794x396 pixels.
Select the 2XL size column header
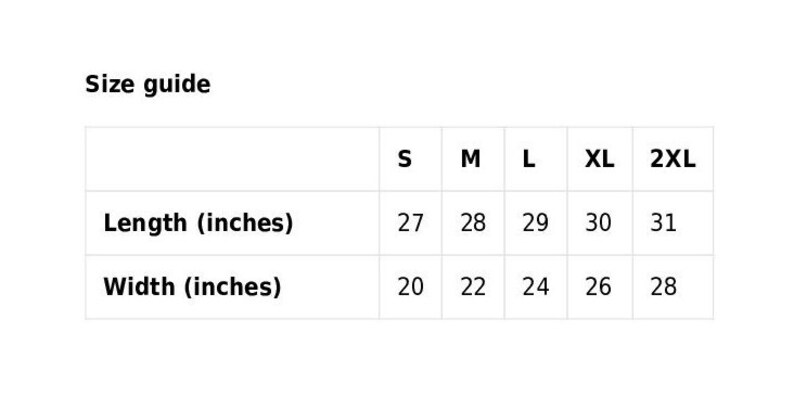673,160
